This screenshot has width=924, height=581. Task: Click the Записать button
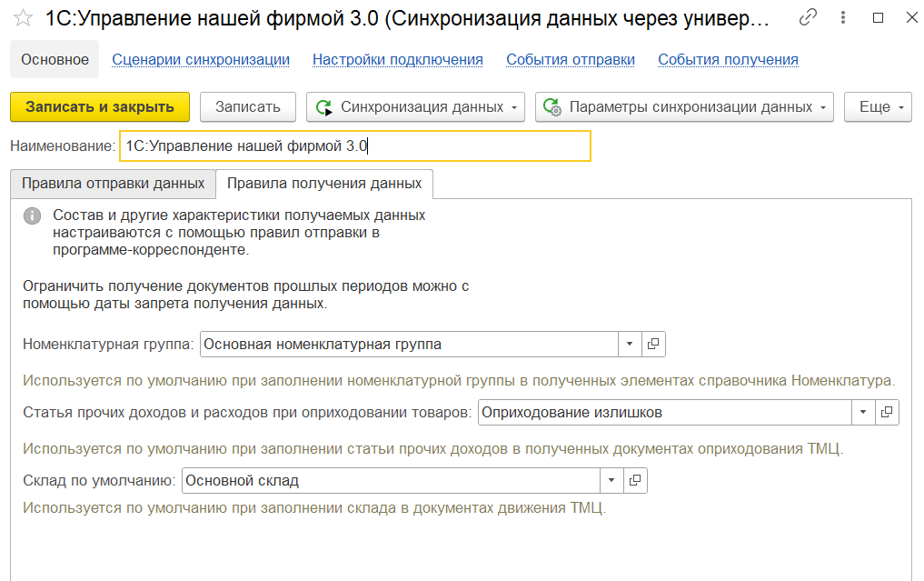click(247, 106)
